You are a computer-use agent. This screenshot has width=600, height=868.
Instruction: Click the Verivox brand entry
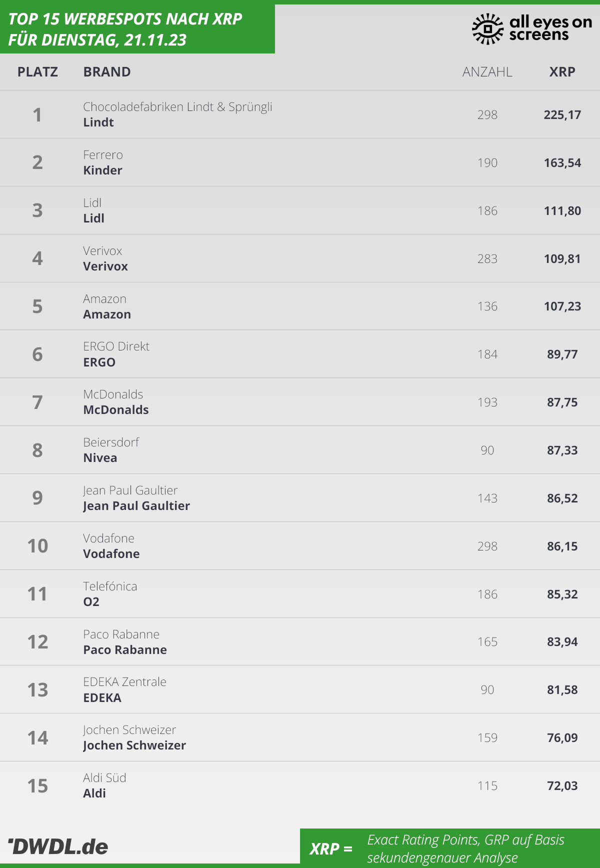(105, 266)
